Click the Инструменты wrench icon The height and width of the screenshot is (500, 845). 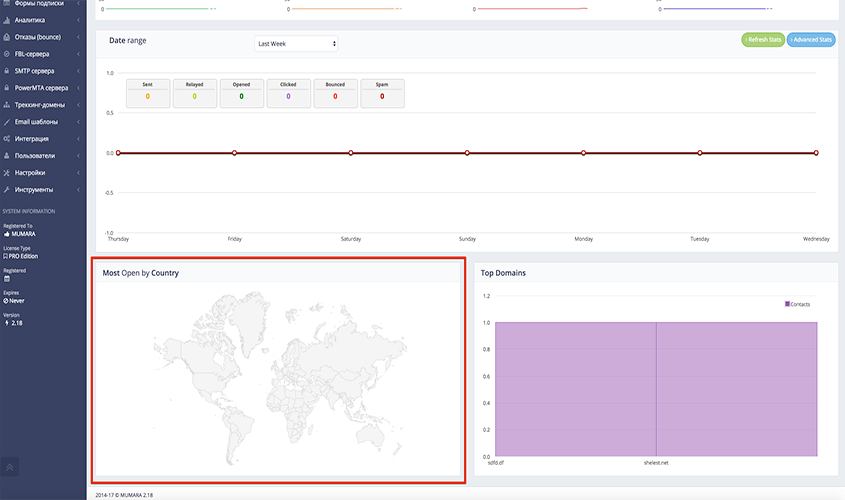point(7,190)
